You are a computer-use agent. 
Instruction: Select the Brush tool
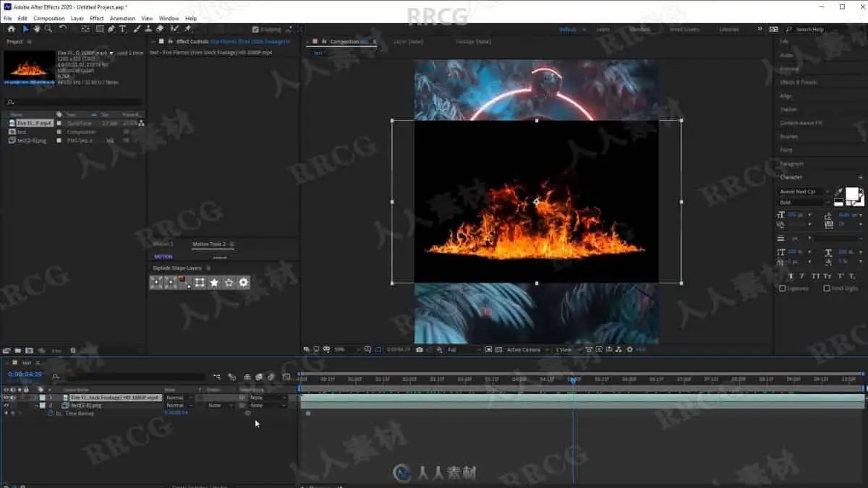137,29
